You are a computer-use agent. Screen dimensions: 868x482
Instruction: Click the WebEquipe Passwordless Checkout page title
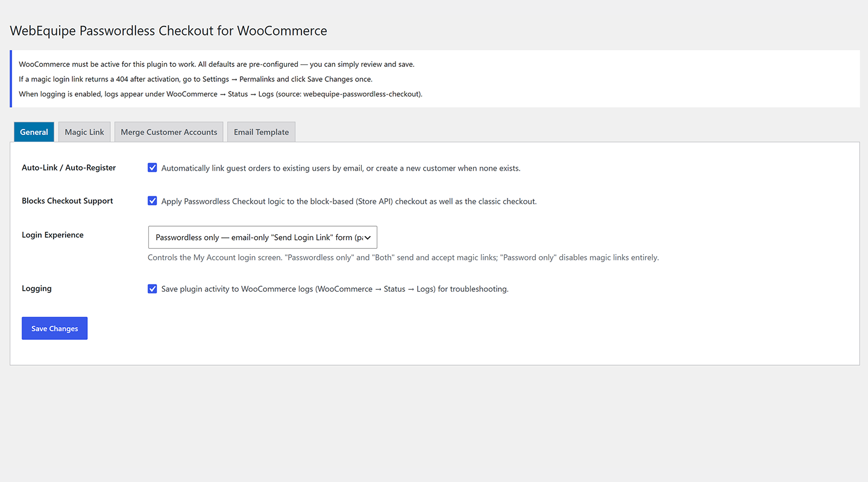pos(169,31)
